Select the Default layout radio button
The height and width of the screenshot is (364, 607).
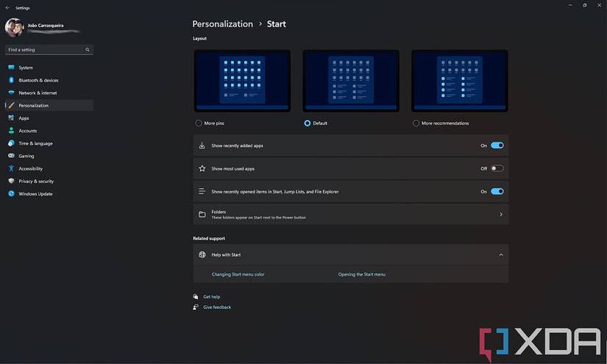pyautogui.click(x=308, y=123)
